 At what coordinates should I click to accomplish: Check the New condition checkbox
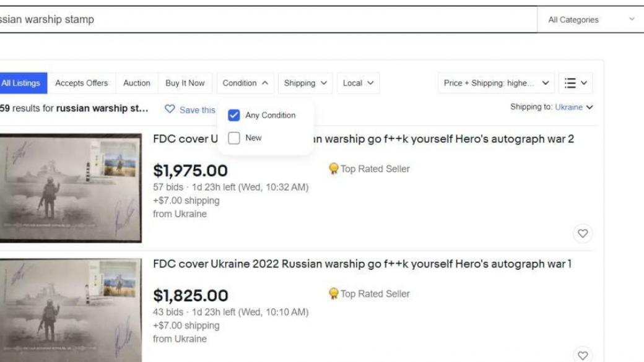point(234,138)
